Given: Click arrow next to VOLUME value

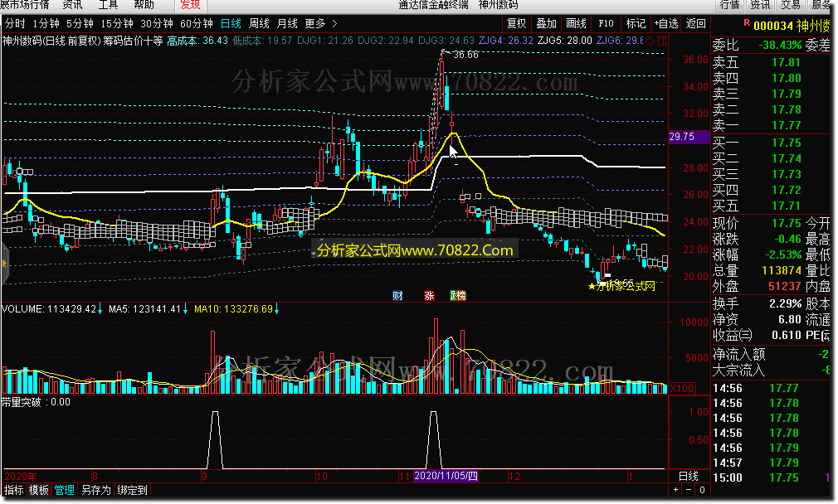Looking at the screenshot, I should click(100, 309).
